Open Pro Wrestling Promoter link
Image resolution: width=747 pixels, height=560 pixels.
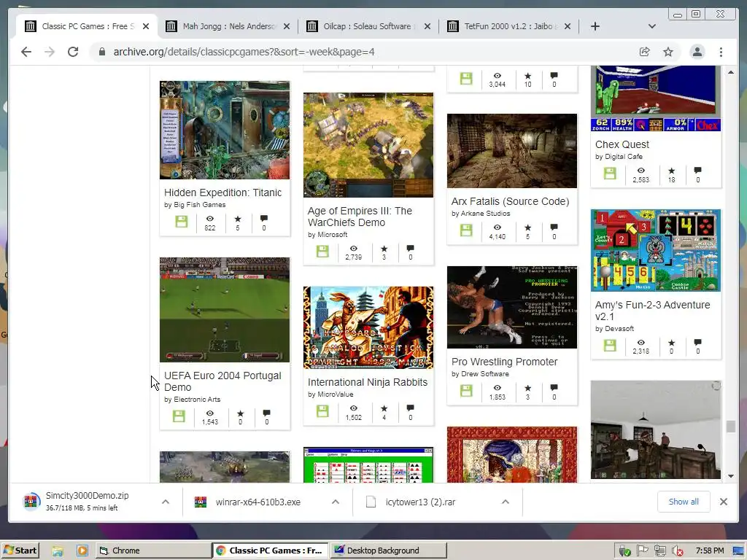[x=504, y=362]
